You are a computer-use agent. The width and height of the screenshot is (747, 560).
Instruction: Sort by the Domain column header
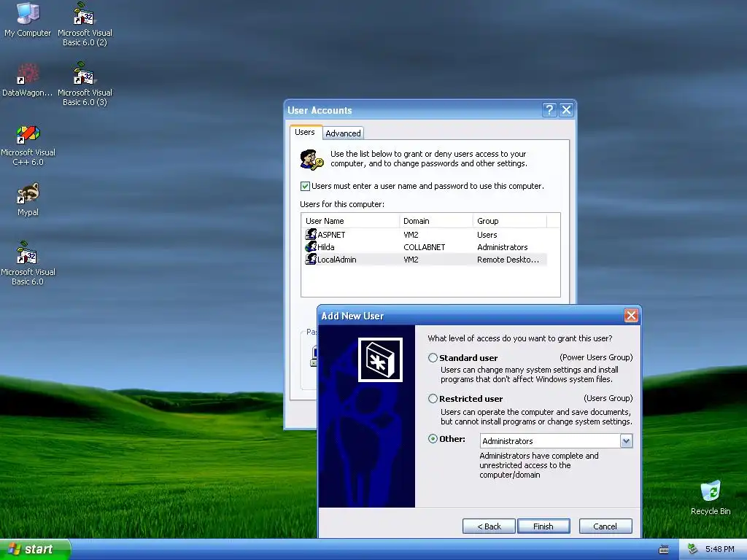(436, 221)
